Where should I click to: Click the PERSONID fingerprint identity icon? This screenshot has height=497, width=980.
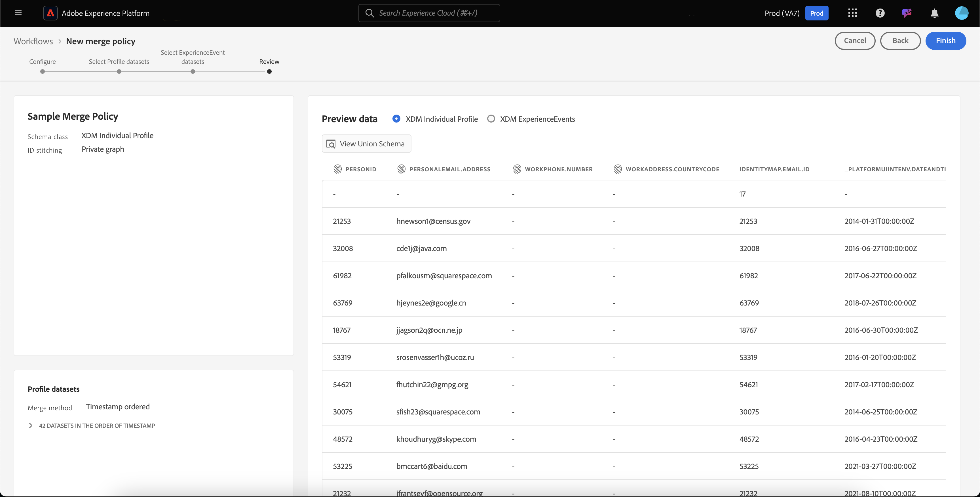(x=337, y=169)
